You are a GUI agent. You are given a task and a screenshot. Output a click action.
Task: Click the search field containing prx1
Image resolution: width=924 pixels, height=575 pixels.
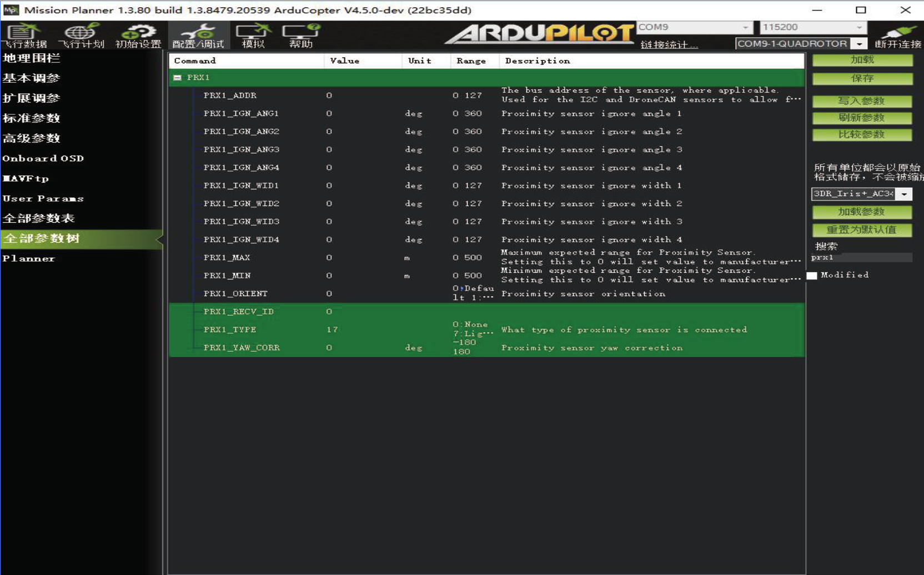click(861, 258)
